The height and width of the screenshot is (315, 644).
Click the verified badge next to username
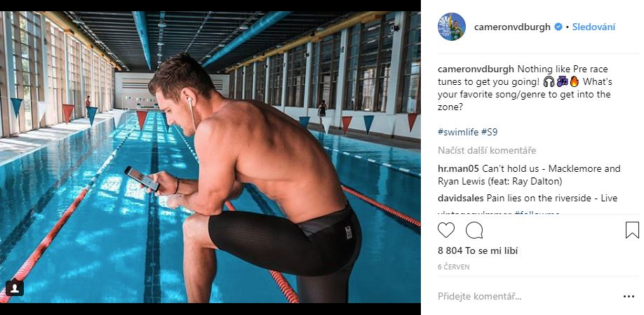pos(558,27)
